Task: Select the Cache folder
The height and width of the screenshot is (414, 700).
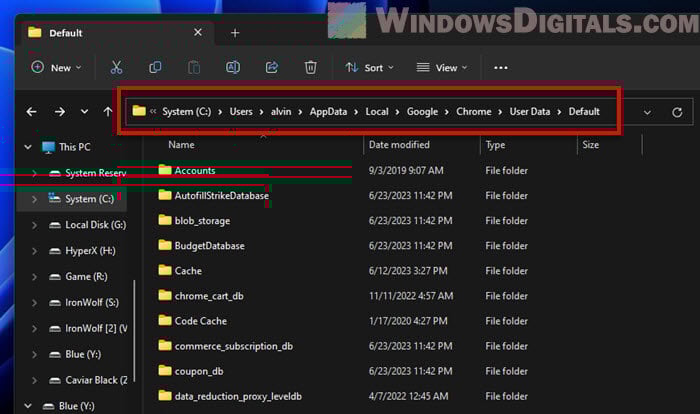Action: click(180, 271)
